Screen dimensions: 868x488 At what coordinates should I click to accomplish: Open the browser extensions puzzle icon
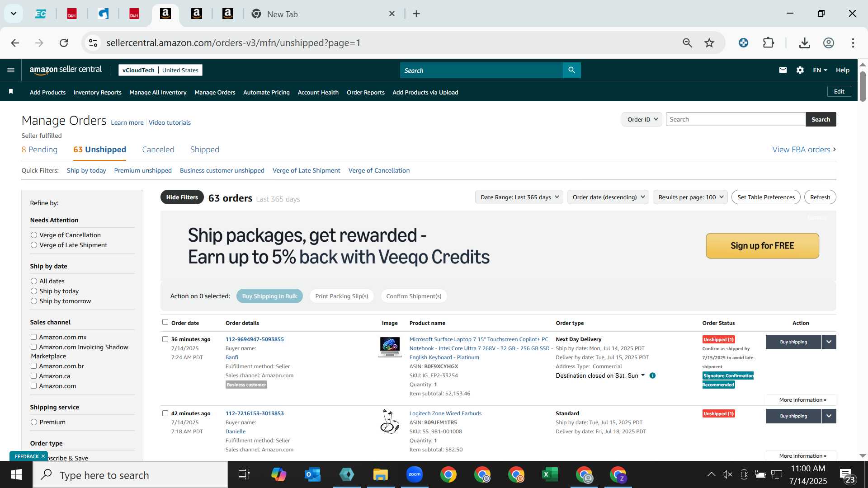769,43
